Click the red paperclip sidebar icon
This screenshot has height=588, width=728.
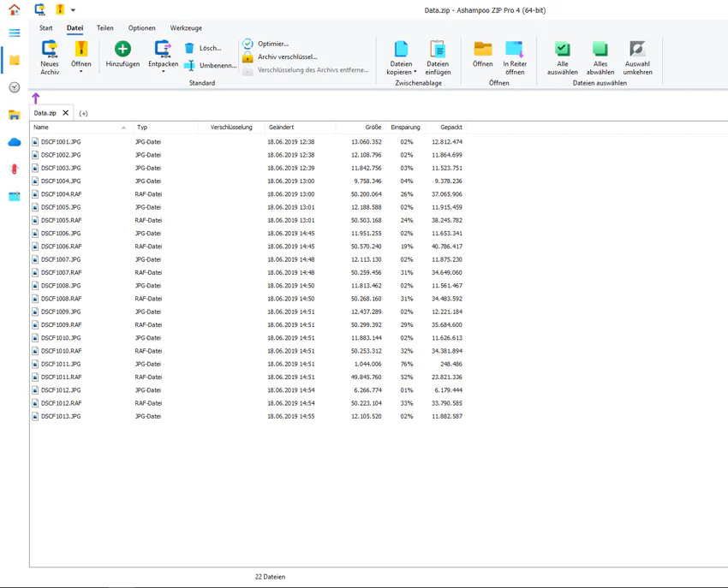click(15, 169)
